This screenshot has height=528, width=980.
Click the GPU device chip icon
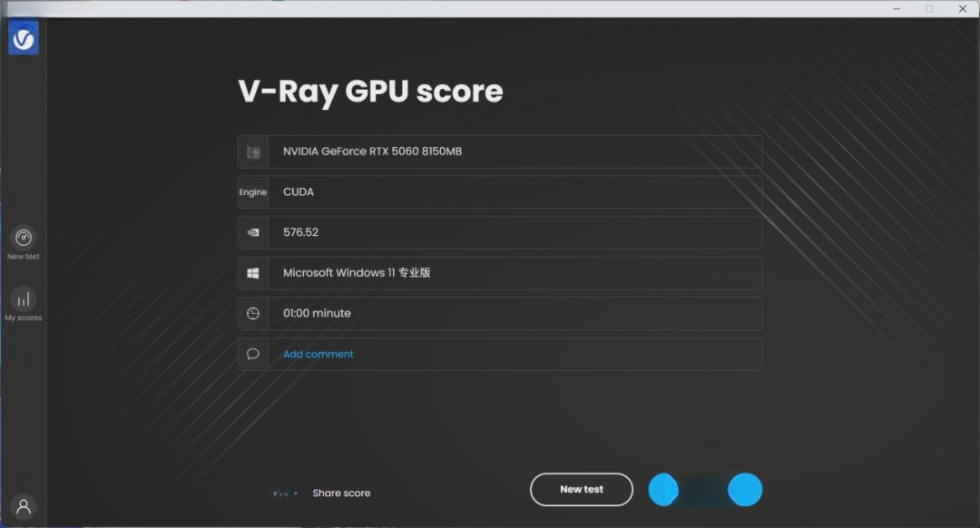pyautogui.click(x=253, y=152)
